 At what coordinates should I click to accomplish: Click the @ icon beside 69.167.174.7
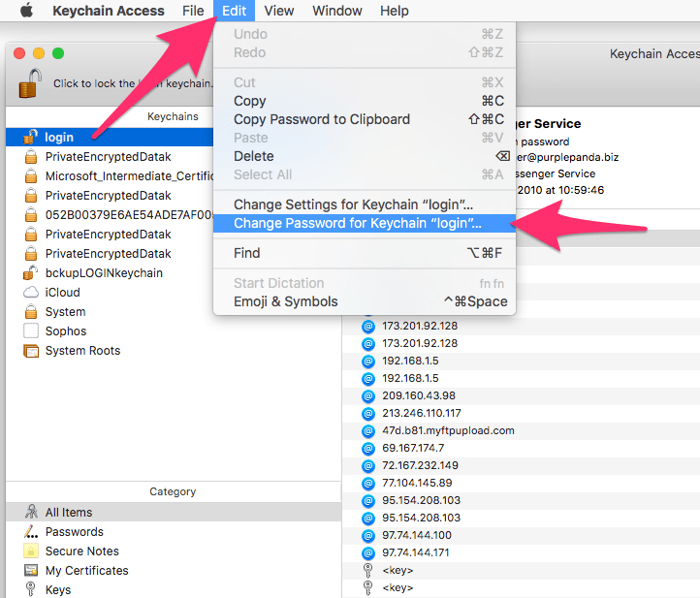(367, 448)
